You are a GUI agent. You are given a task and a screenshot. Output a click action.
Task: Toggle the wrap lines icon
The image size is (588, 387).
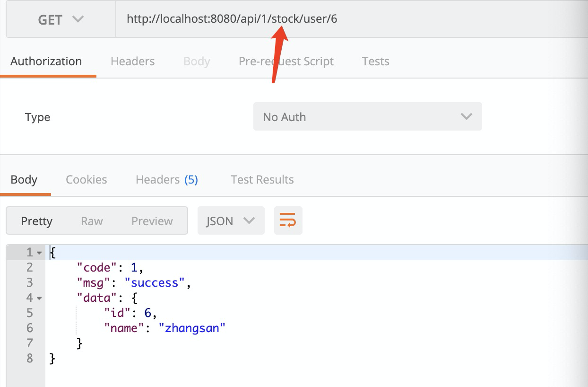288,220
